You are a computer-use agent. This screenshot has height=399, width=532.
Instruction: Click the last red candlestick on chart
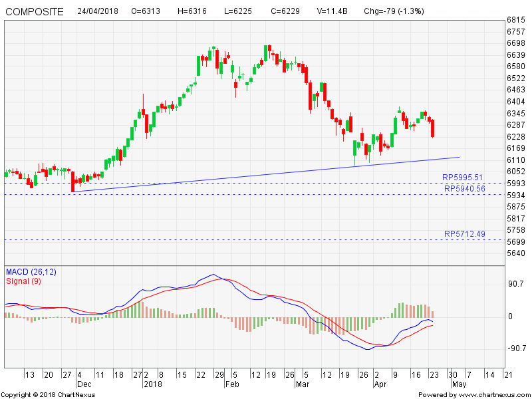pos(432,128)
